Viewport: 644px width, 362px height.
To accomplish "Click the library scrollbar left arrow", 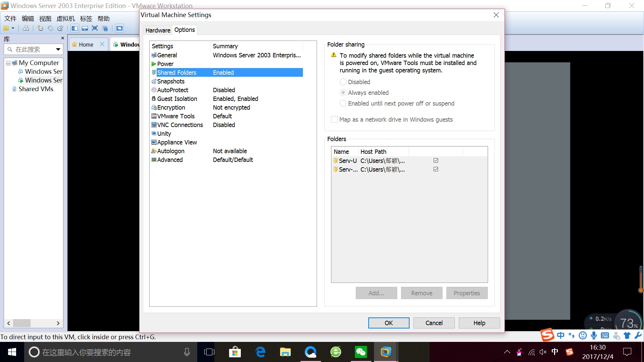I will 9,323.
